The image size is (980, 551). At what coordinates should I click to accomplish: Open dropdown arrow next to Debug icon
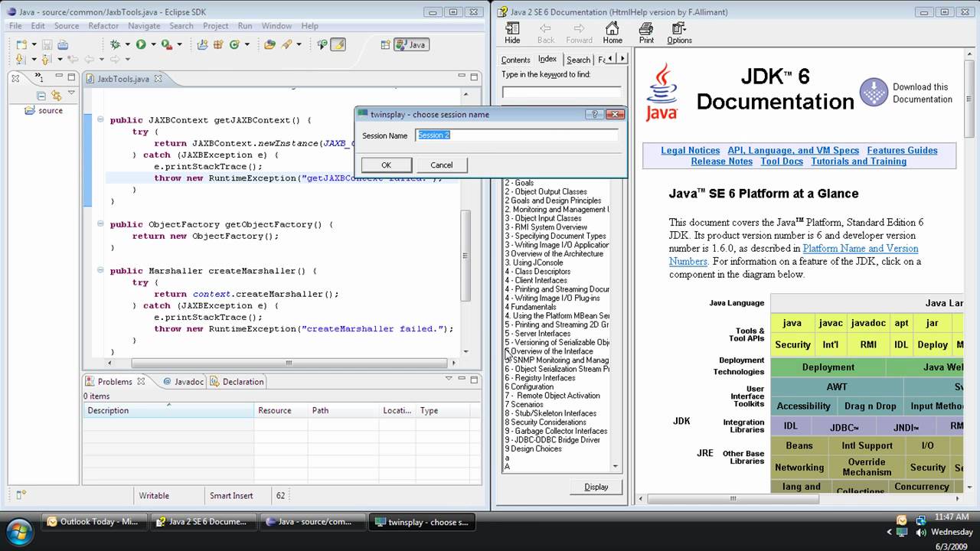point(126,44)
